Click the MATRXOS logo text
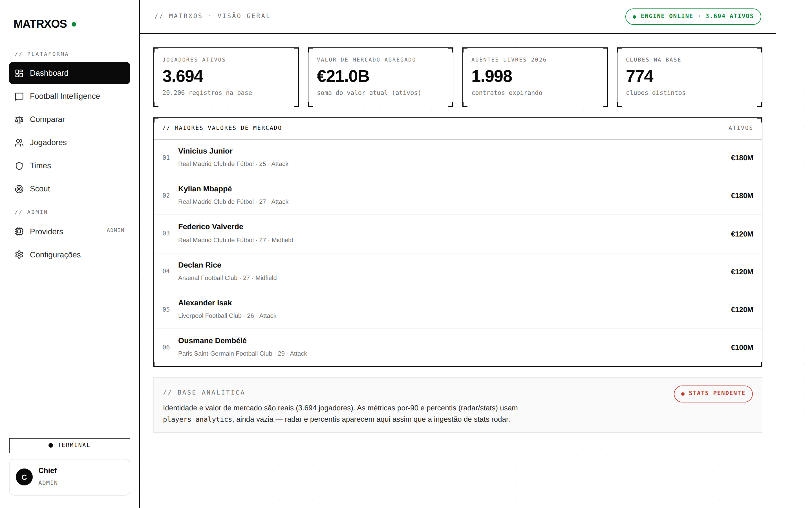The image size is (812, 508). [x=40, y=24]
